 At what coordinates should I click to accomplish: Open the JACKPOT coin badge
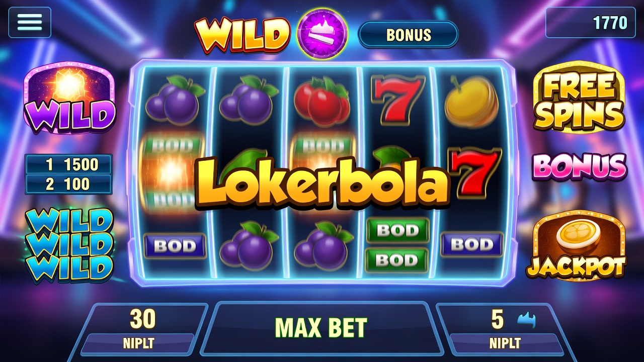[576, 245]
